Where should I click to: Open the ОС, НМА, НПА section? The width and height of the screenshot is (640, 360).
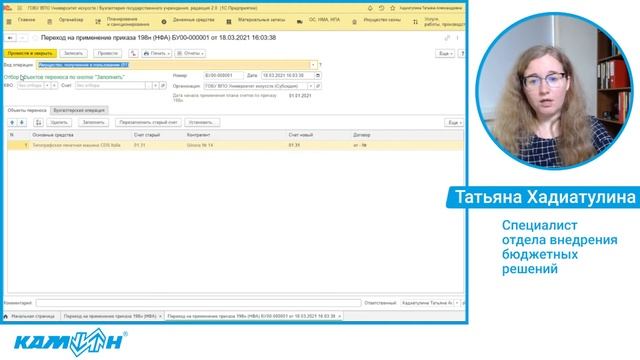click(x=324, y=20)
